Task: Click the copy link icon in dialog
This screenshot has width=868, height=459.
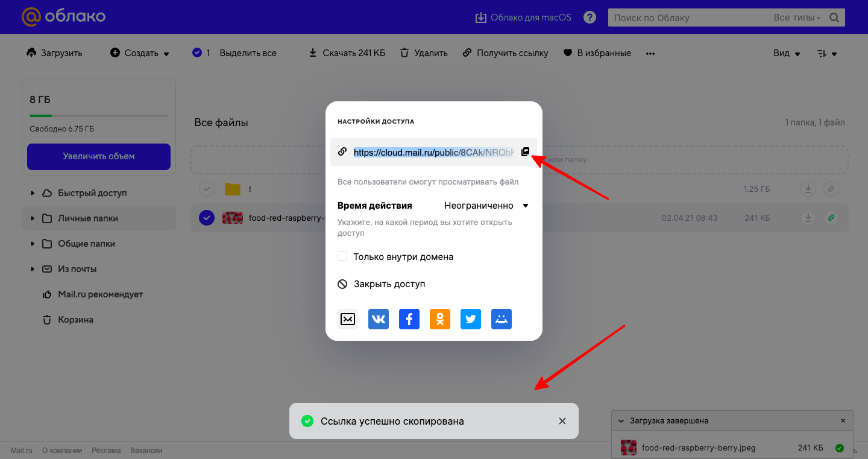Action: click(525, 152)
